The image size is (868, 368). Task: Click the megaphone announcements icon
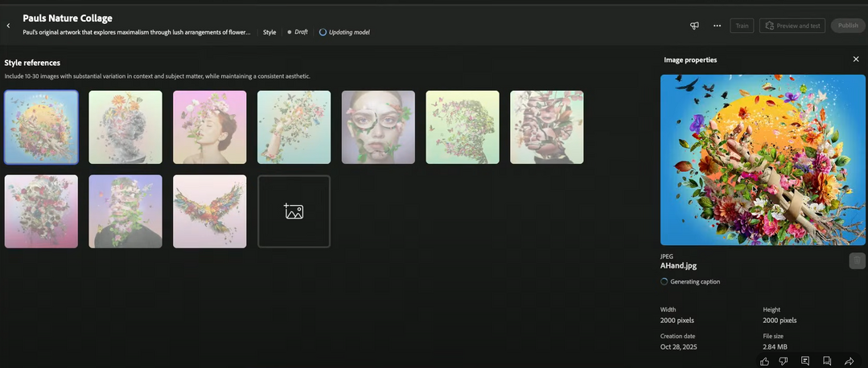694,26
